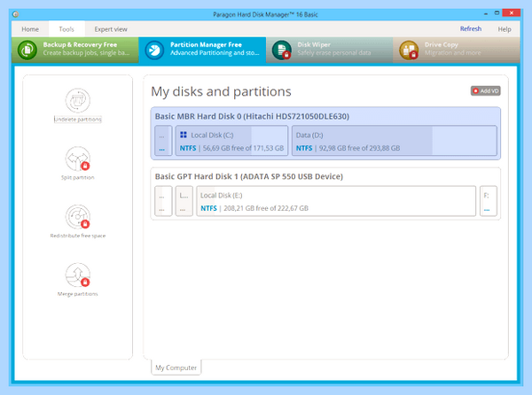
Task: Select the Data (D:) partition
Action: click(395, 141)
